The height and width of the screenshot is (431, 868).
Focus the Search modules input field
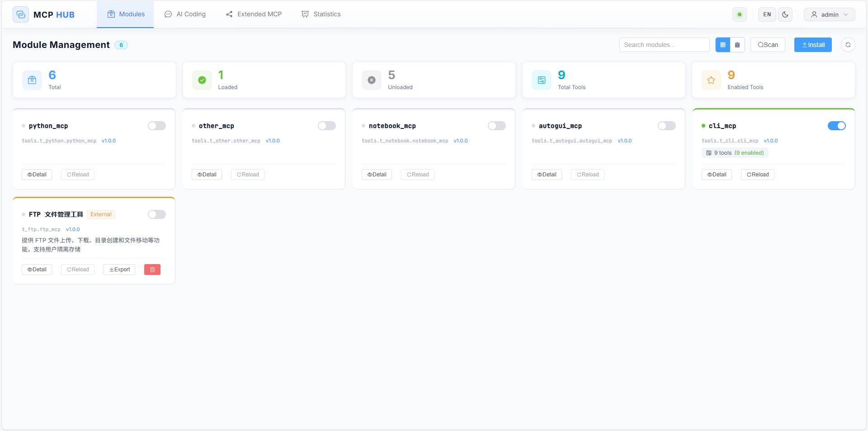tap(664, 45)
